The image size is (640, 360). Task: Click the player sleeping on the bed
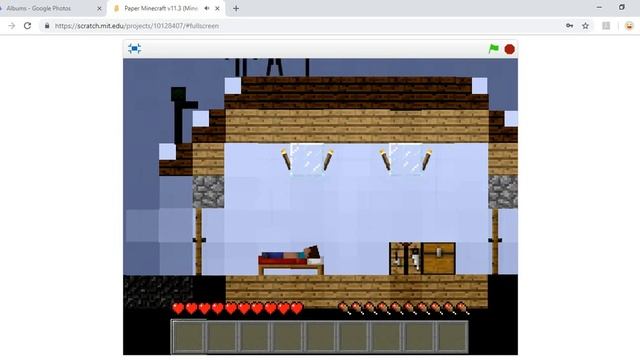click(291, 254)
